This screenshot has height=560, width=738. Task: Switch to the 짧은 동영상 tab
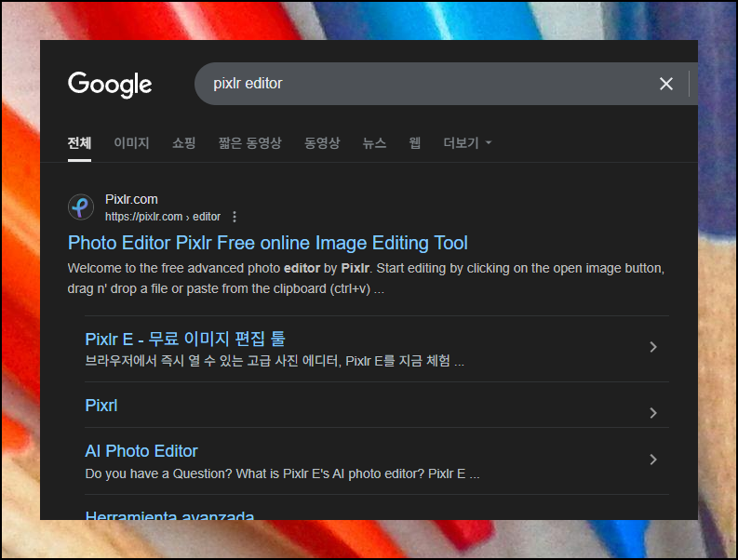pyautogui.click(x=250, y=142)
